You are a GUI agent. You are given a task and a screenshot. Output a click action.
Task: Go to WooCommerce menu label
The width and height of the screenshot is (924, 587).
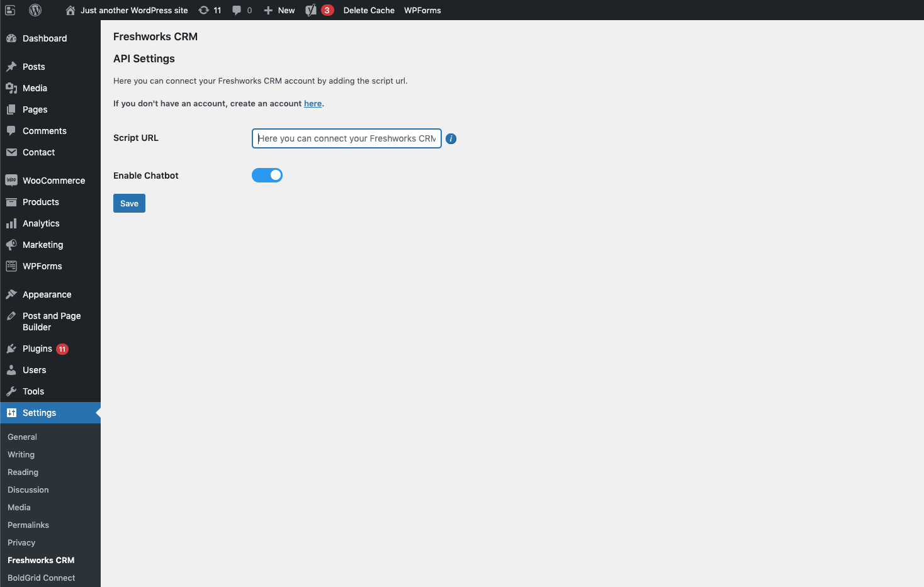(54, 181)
